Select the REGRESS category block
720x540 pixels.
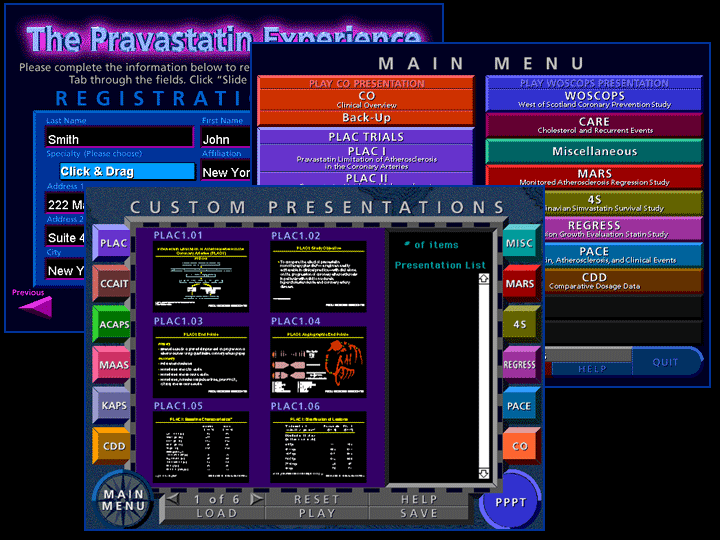521,365
